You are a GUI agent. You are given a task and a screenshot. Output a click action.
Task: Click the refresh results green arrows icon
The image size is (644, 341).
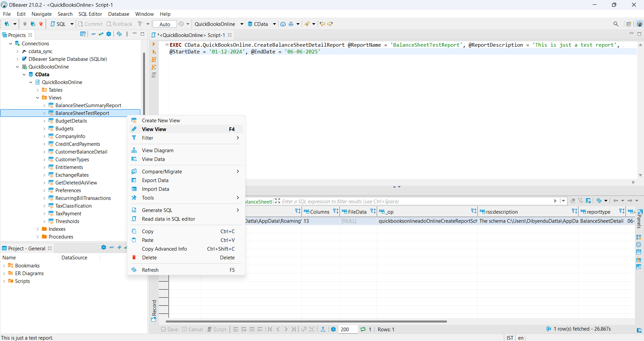363,329
